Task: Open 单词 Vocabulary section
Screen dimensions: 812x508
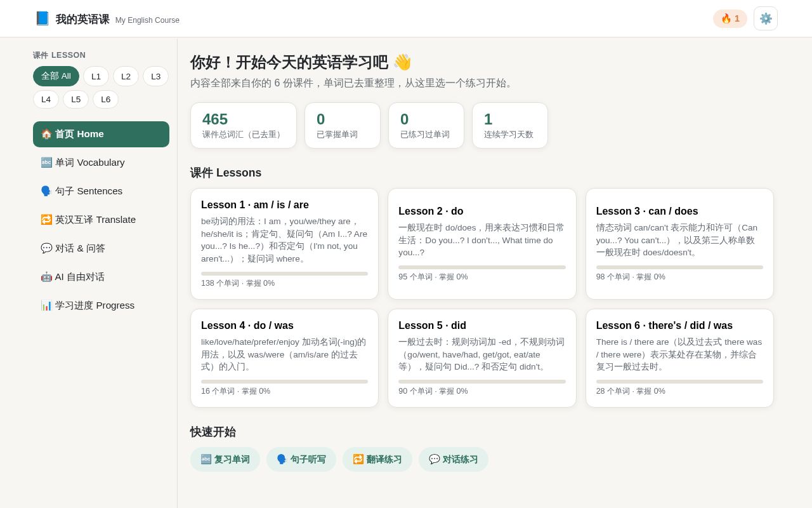Action: point(101,163)
